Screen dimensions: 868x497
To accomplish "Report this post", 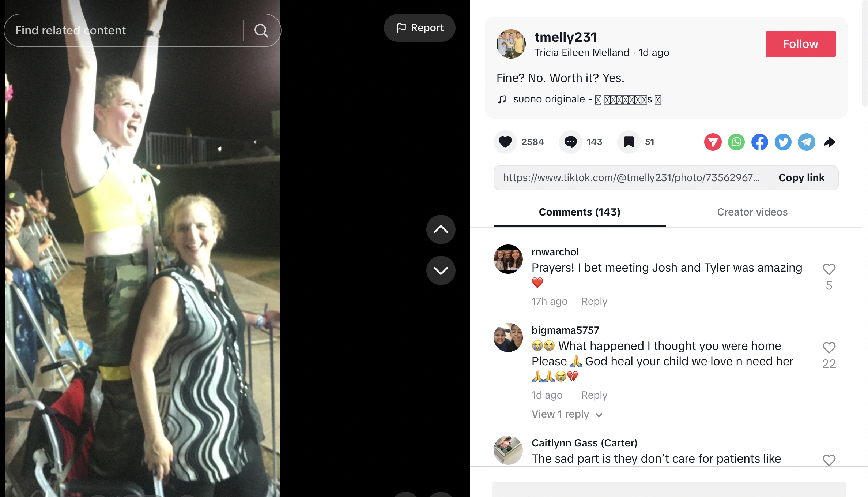I will click(x=420, y=28).
